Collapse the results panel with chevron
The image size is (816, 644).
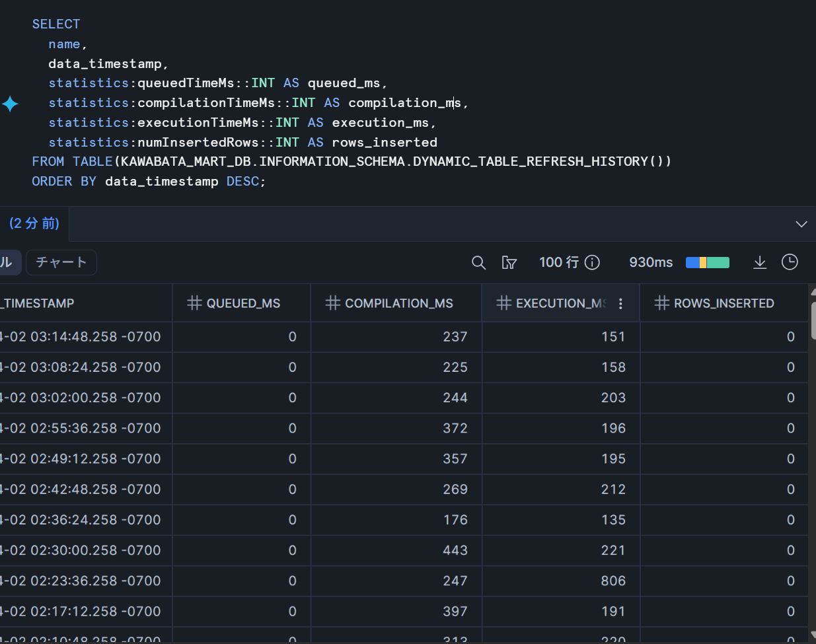pos(801,224)
